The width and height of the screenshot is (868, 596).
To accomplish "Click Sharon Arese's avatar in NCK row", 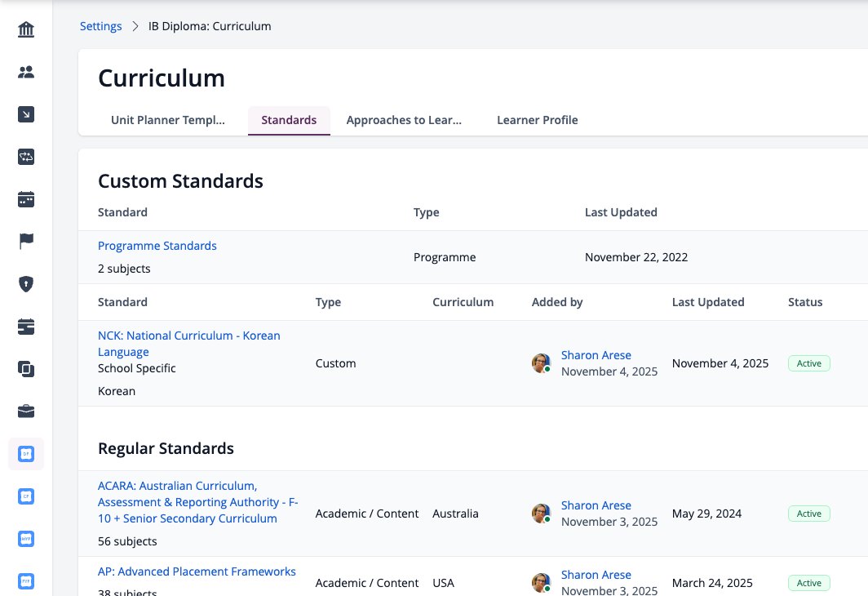I will point(541,363).
